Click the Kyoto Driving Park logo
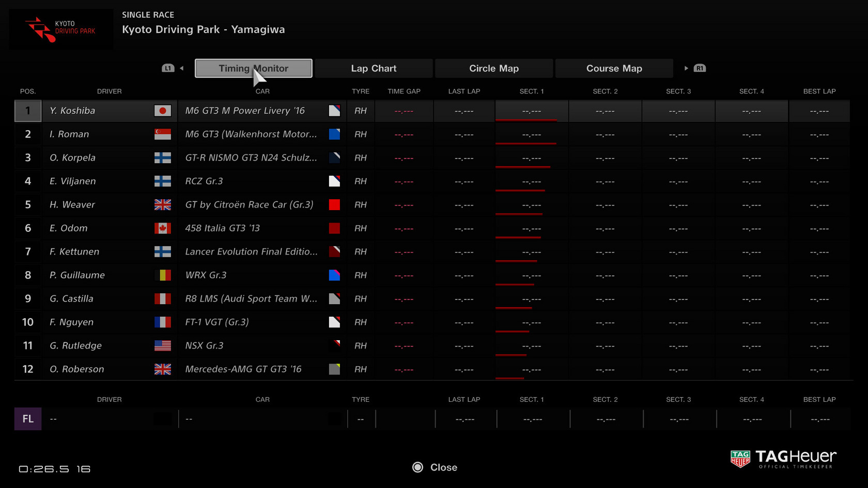 60,29
